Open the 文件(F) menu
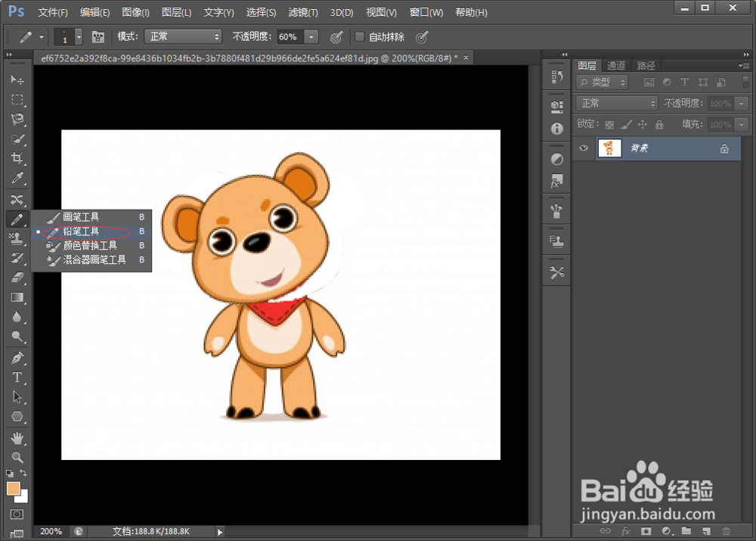756x541 pixels. pos(53,13)
